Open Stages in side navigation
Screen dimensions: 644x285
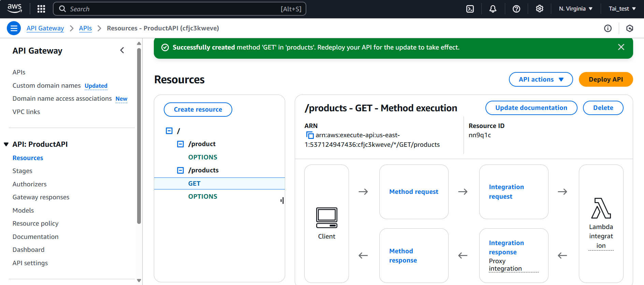(x=23, y=171)
